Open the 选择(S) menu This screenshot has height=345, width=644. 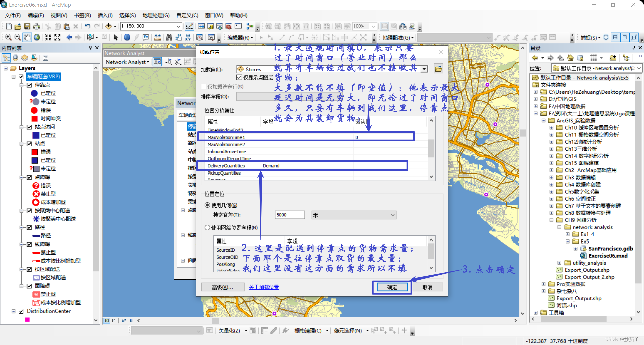pyautogui.click(x=127, y=15)
